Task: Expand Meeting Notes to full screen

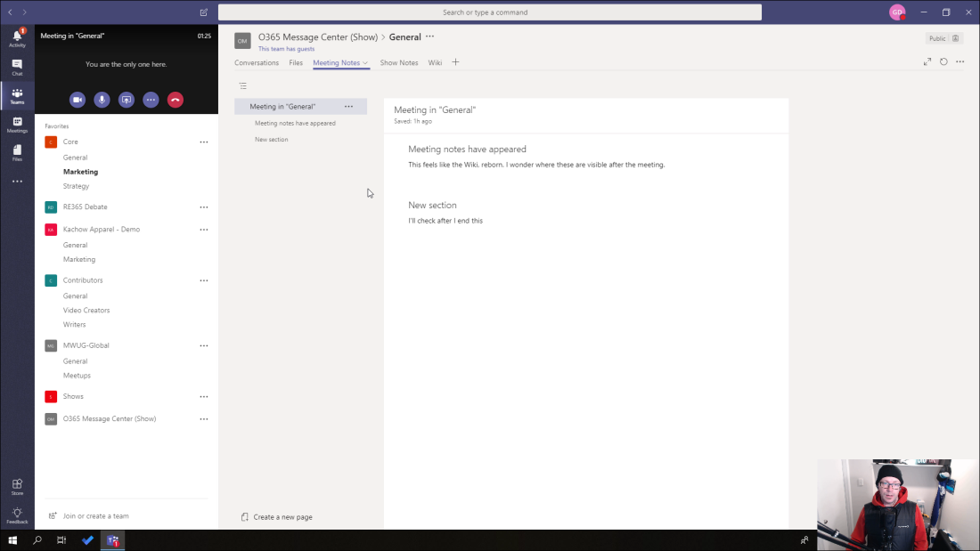Action: pos(927,62)
